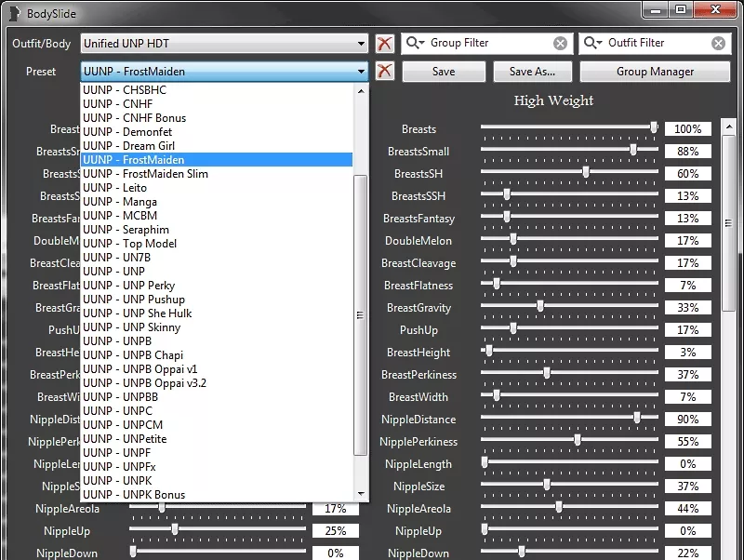
Task: Open the Outfit Filter search magnifier menu
Action: (592, 43)
